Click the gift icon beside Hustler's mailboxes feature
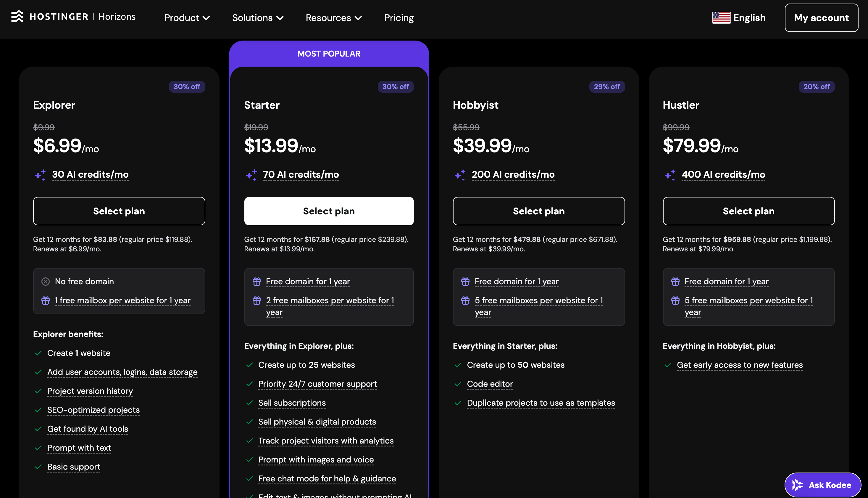 [675, 300]
